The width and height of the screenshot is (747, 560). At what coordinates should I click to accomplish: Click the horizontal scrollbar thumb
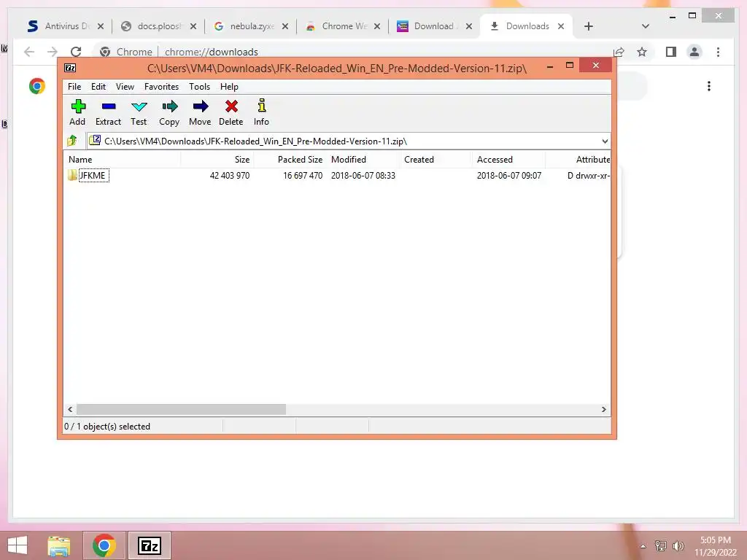pyautogui.click(x=181, y=410)
